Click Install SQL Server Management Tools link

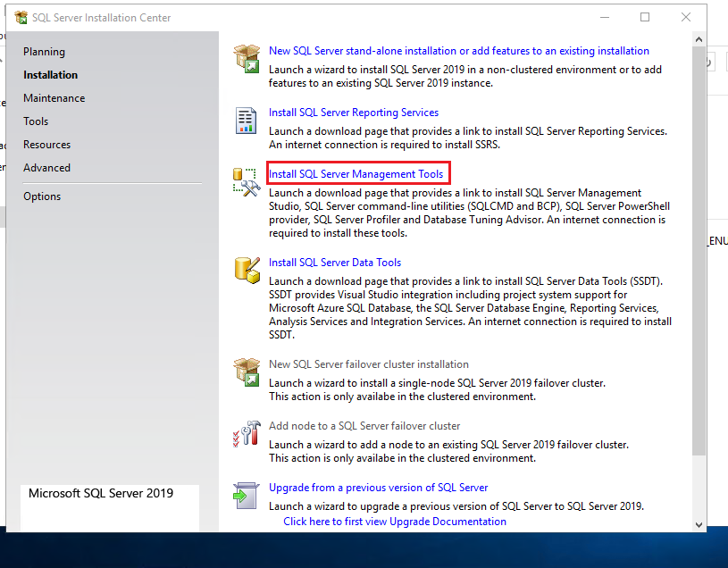tap(356, 174)
